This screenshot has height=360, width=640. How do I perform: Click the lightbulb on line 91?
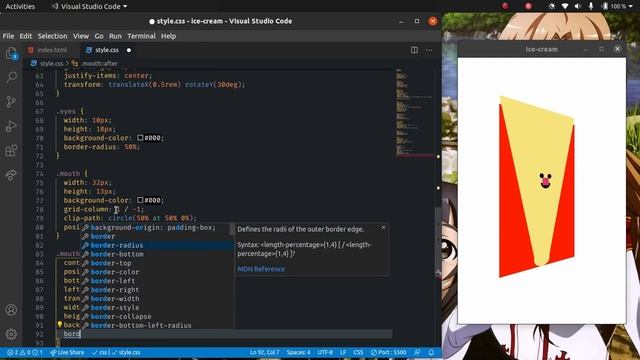[x=60, y=324]
